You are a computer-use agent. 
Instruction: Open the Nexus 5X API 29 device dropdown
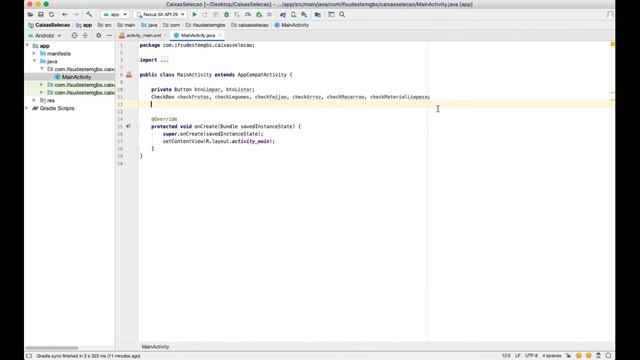[x=160, y=14]
